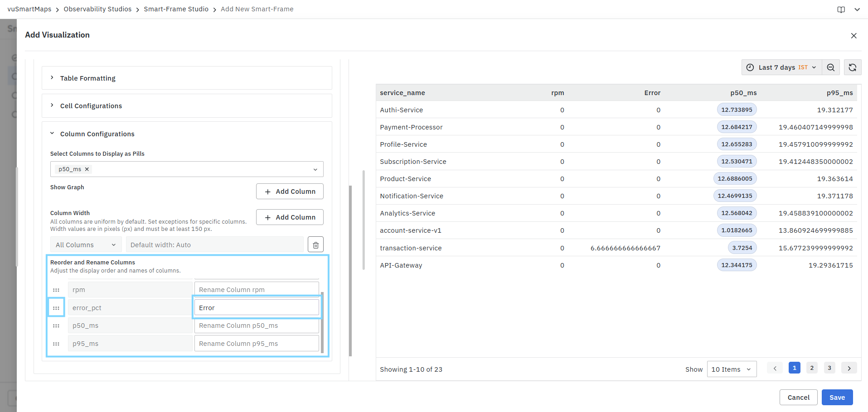
Task: Select the account-service-v1 row name
Action: [410, 230]
